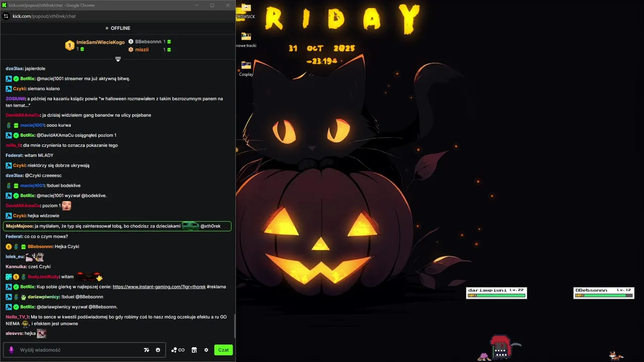Click username milla_0 in chat

[14, 145]
